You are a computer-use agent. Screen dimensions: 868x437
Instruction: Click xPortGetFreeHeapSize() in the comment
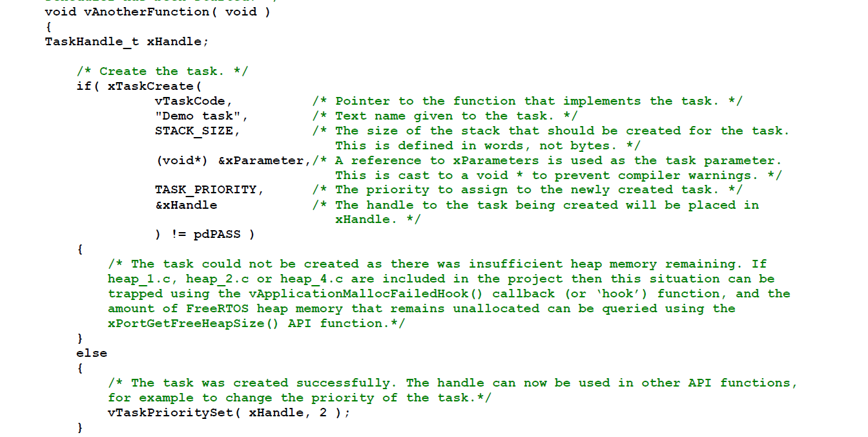(x=193, y=323)
